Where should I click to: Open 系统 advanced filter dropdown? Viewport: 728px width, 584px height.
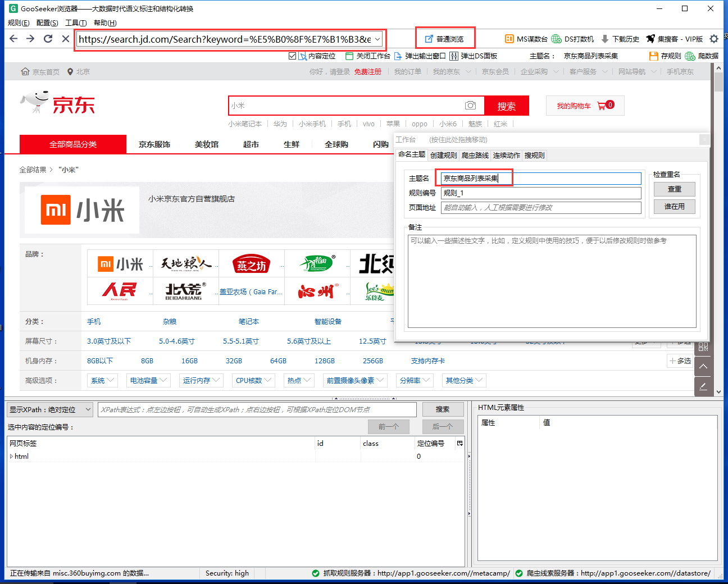tap(103, 380)
